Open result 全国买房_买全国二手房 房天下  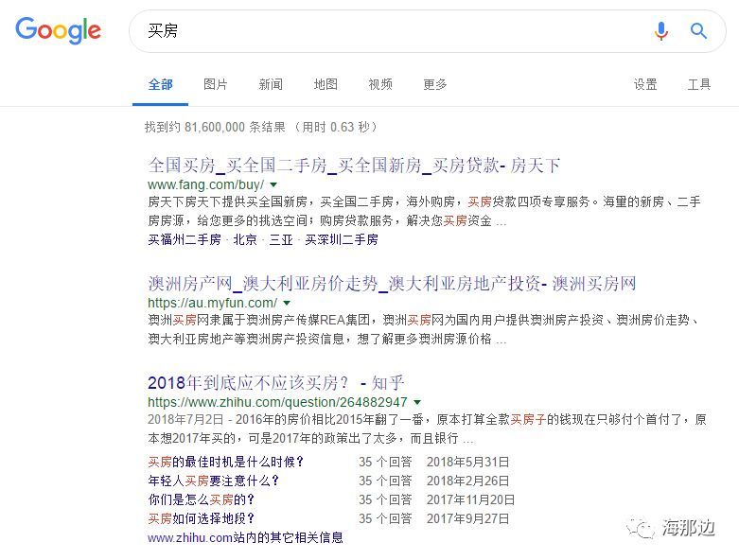(354, 166)
